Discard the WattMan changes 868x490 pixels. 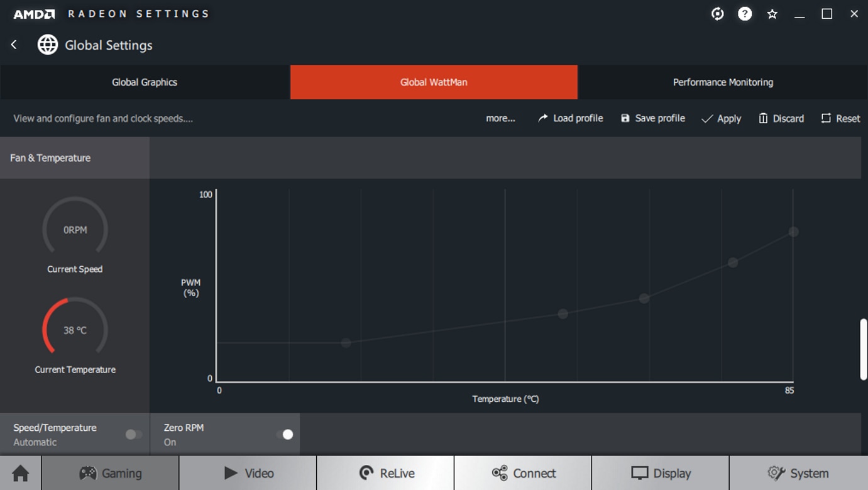pos(781,118)
